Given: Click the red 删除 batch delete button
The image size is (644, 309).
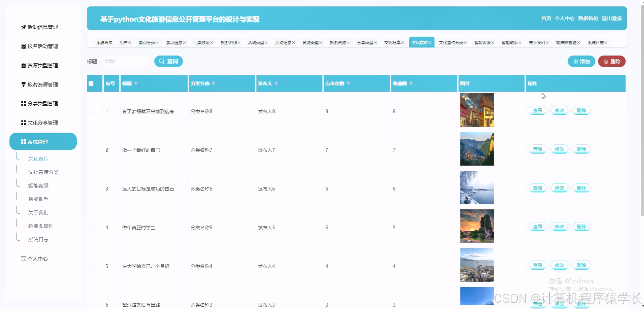Looking at the screenshot, I should tap(612, 61).
